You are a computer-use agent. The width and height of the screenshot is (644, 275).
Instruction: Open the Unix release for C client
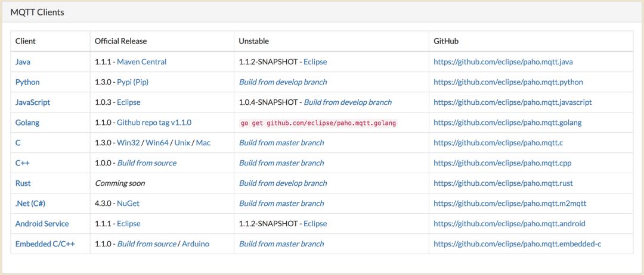pyautogui.click(x=182, y=143)
